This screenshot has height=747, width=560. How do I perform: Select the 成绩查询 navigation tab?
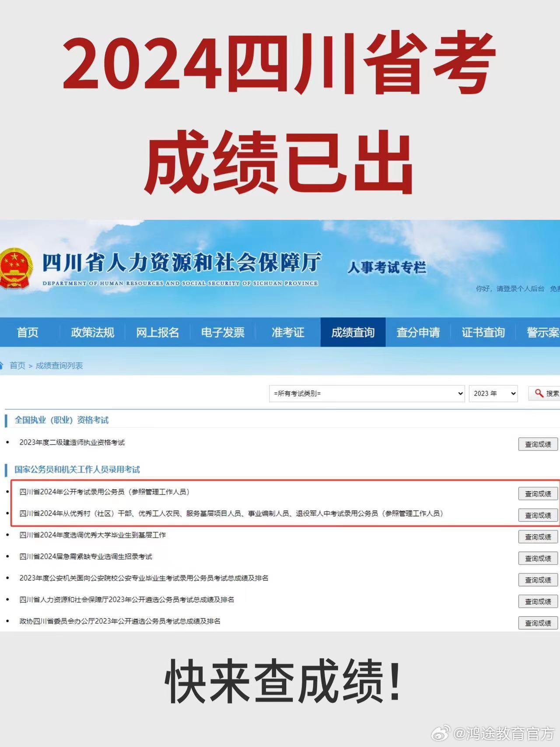pyautogui.click(x=353, y=332)
